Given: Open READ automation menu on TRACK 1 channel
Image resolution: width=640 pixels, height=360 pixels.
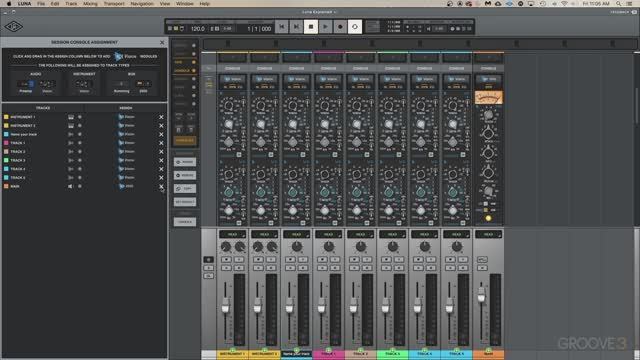Looking at the screenshot, I should tap(329, 234).
